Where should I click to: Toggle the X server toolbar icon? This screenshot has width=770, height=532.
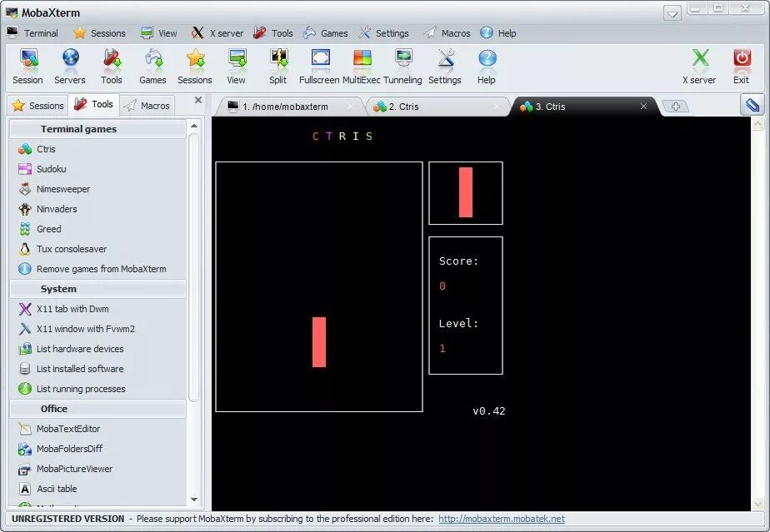(699, 67)
